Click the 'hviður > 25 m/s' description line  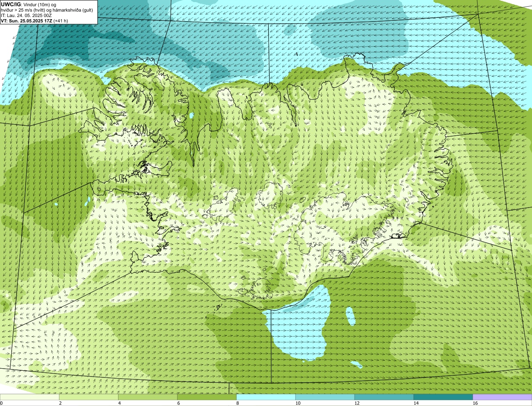(47, 10)
